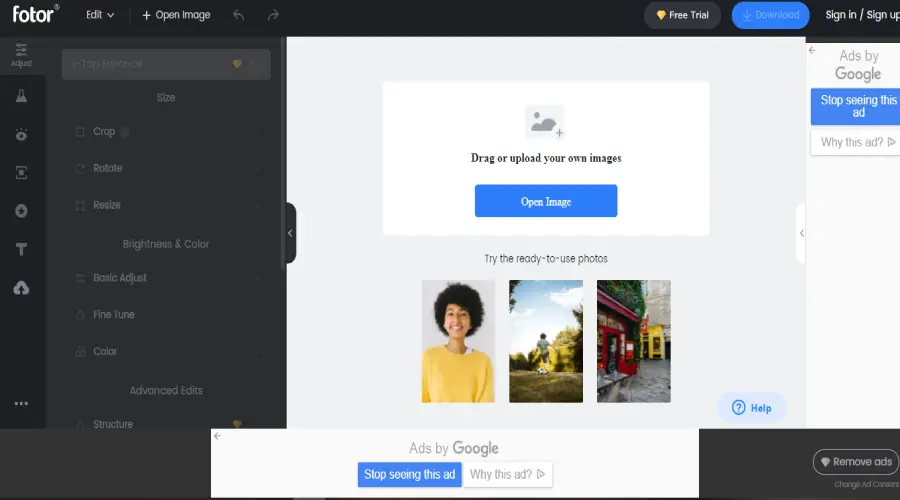Click the blue Open Image button
The image size is (900, 500).
pyautogui.click(x=546, y=201)
